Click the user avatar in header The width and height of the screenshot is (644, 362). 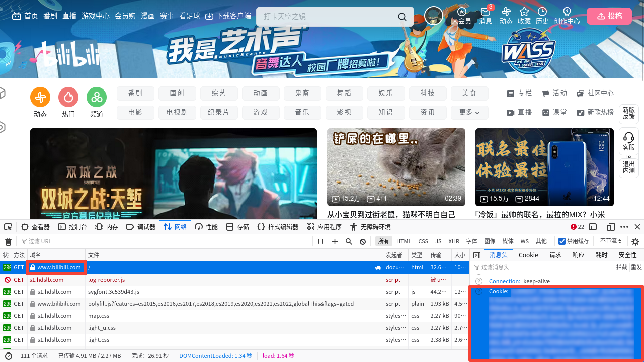click(434, 16)
